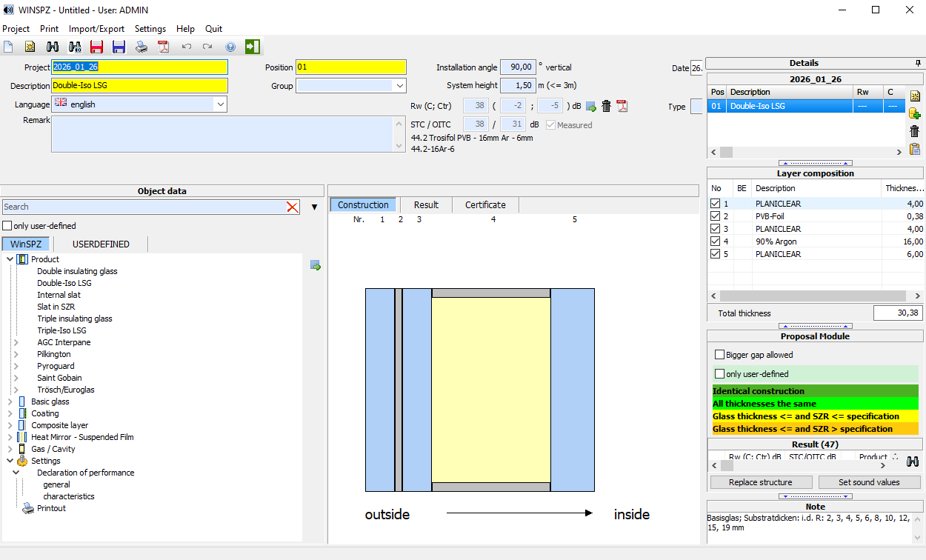The height and width of the screenshot is (560, 926).
Task: Click the trash icon beside Rw values
Action: click(x=607, y=106)
